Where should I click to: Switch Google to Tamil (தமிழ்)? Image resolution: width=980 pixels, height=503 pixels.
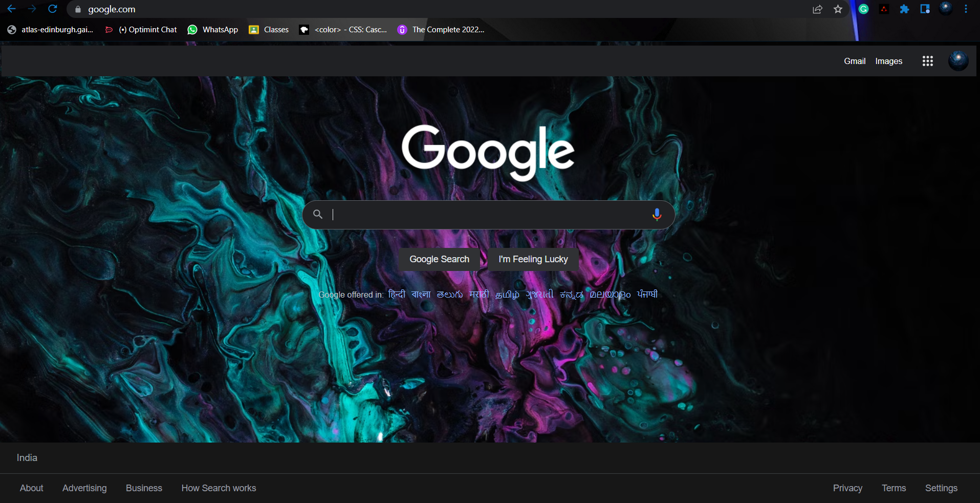click(x=507, y=294)
